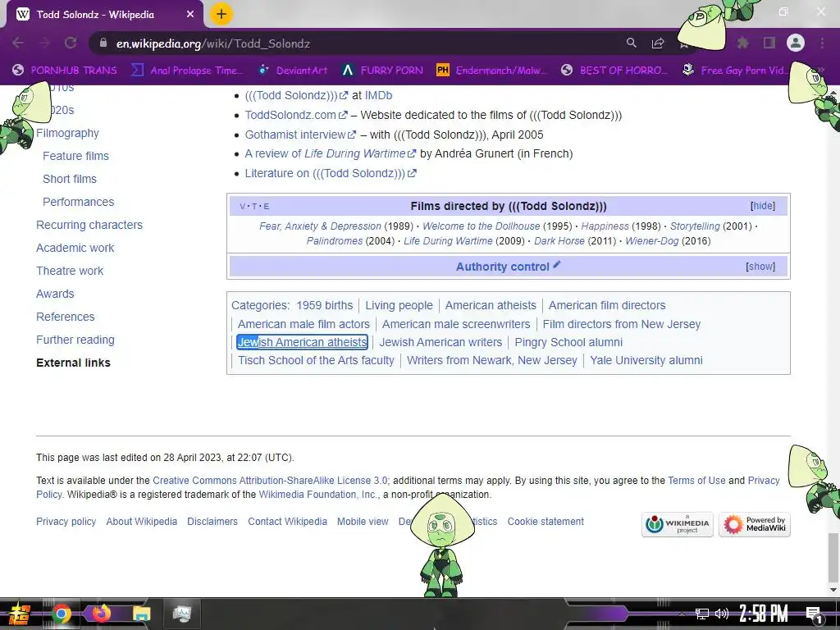
Task: Click V (view template) in navbox
Action: (243, 206)
